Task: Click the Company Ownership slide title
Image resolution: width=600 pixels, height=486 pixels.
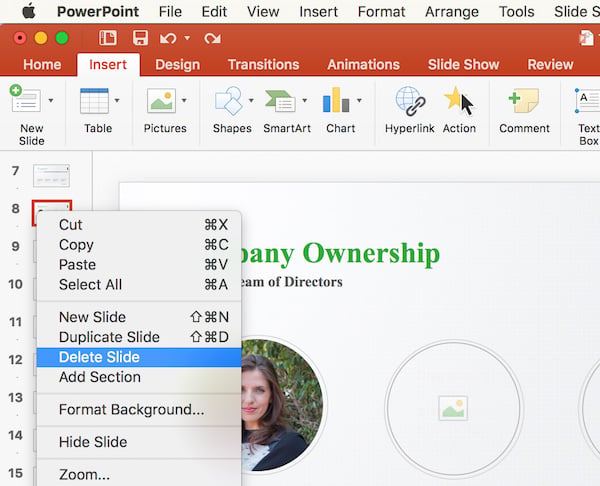Action: pos(340,253)
